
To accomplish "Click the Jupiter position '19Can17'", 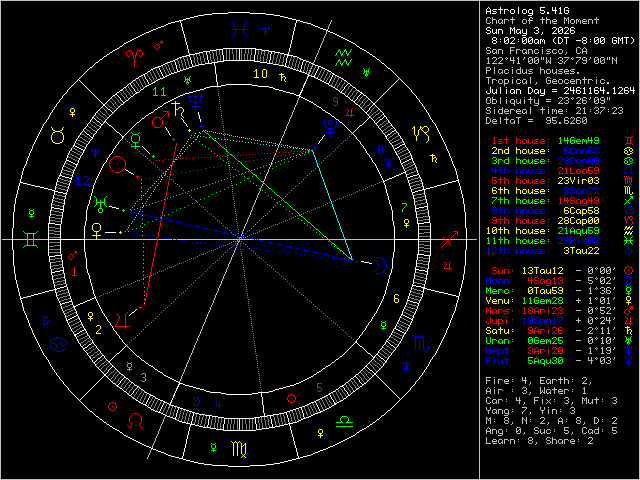I will coord(542,321).
